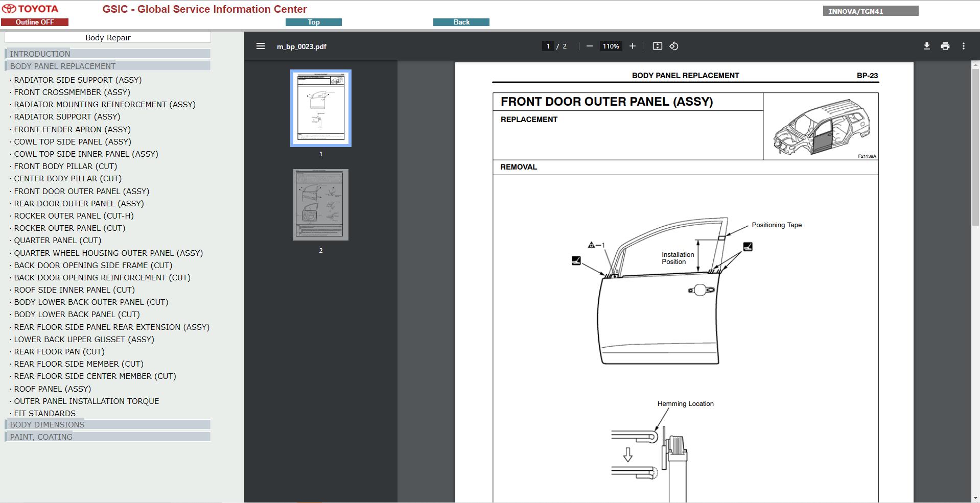Open RADIATOR MOUNTING REINFORCEMENT (ASSY)
This screenshot has width=980, height=503.
(x=105, y=104)
